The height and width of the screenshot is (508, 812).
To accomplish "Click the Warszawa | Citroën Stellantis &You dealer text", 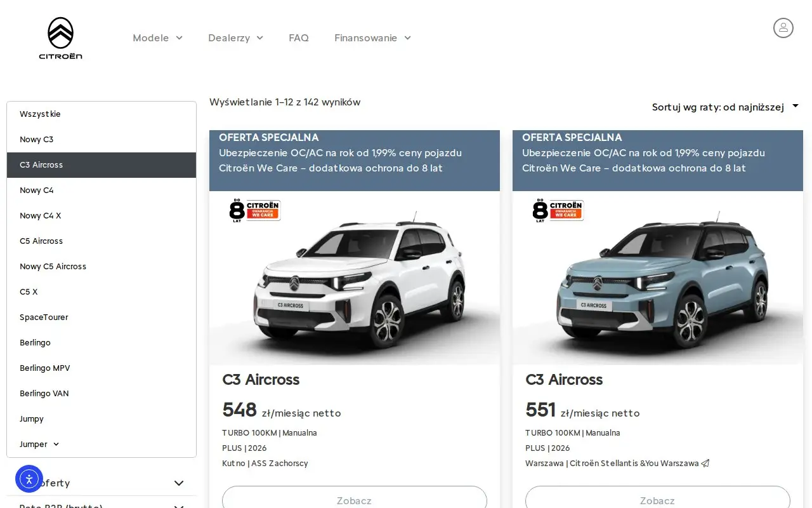I will coord(612,464).
